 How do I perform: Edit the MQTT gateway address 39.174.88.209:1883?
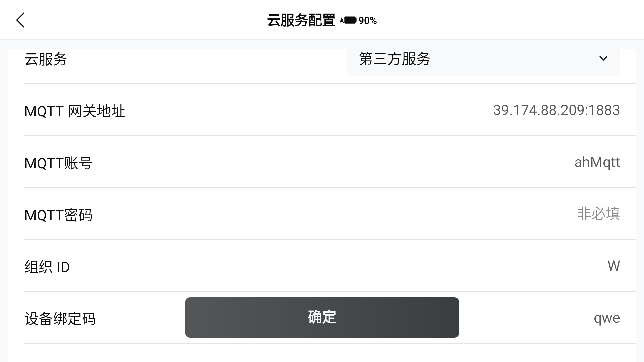(x=556, y=110)
